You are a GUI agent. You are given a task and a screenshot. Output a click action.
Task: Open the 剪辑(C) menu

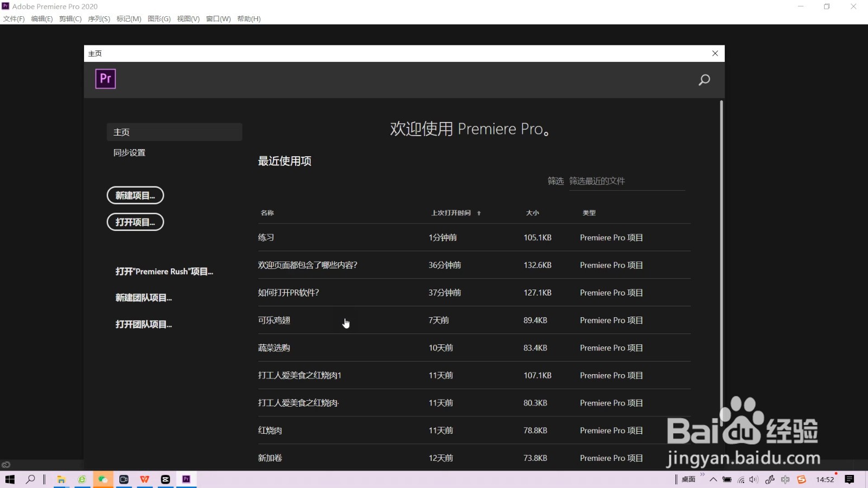(x=70, y=19)
